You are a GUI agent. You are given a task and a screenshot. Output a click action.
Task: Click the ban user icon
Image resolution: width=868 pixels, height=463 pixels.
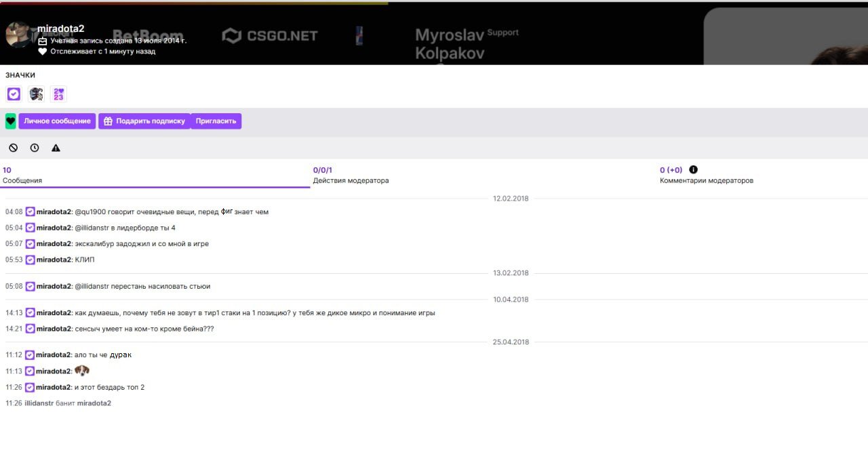coord(13,148)
